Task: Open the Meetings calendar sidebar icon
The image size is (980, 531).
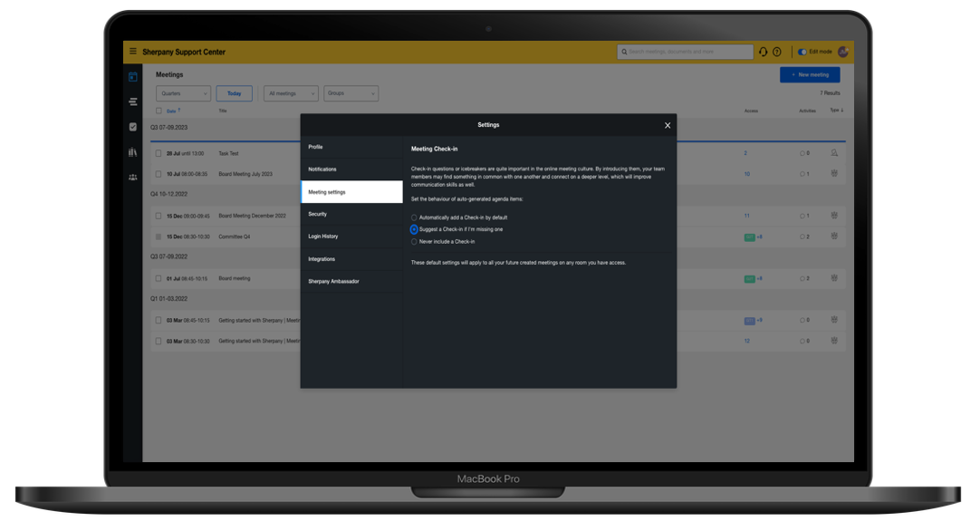Action: [132, 77]
